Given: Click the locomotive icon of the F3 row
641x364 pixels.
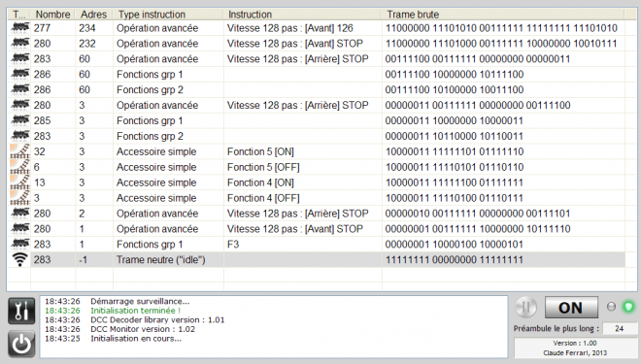Looking at the screenshot, I should (19, 244).
